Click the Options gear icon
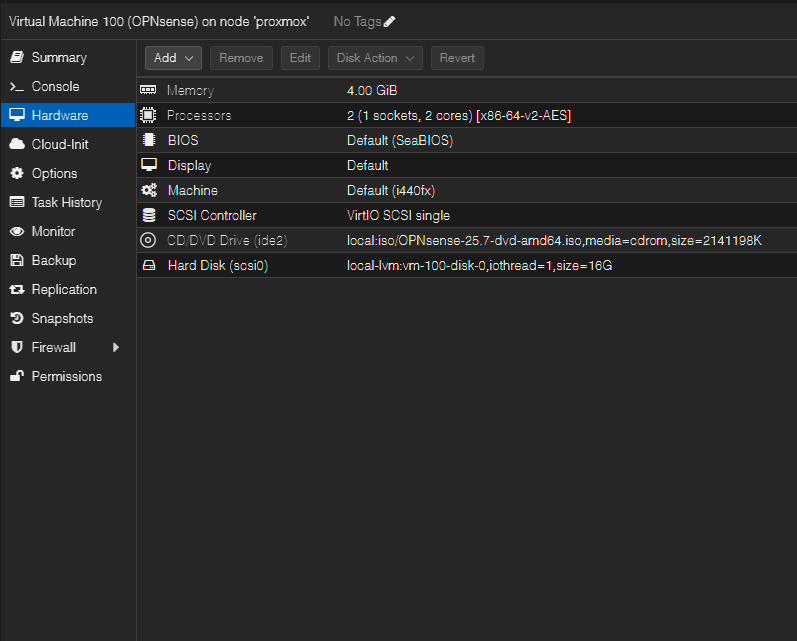Image resolution: width=797 pixels, height=641 pixels. (x=17, y=173)
